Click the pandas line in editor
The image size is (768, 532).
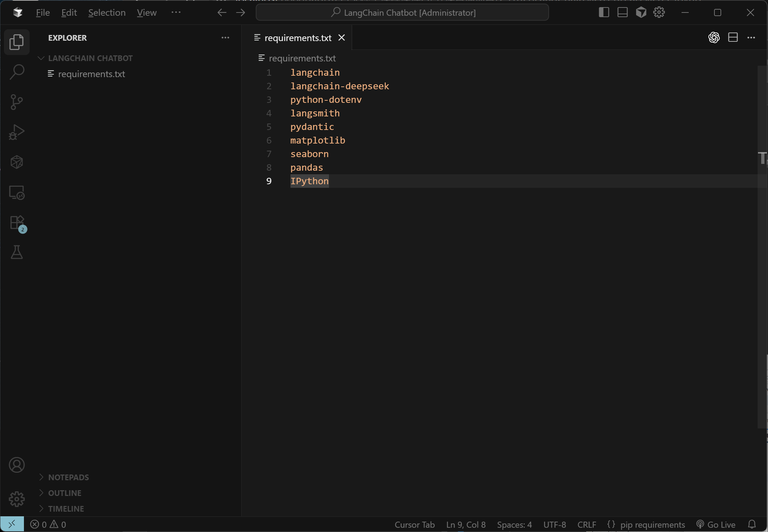click(x=306, y=167)
